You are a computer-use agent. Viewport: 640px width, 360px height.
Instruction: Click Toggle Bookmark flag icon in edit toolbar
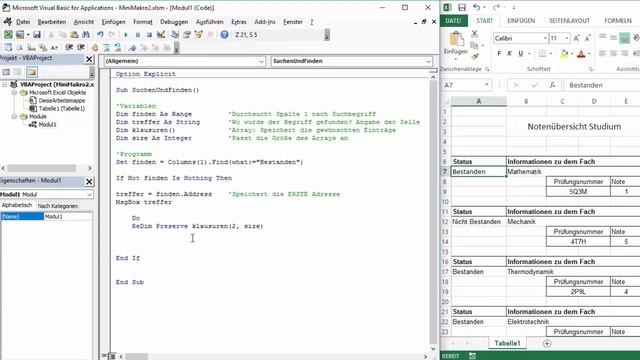(x=132, y=48)
